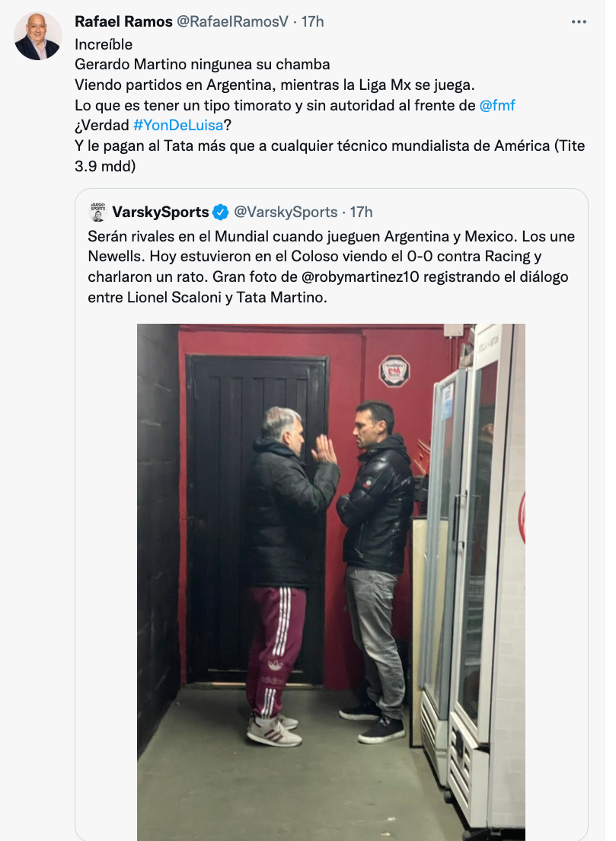Open the tweet's 17h timestamp

312,21
